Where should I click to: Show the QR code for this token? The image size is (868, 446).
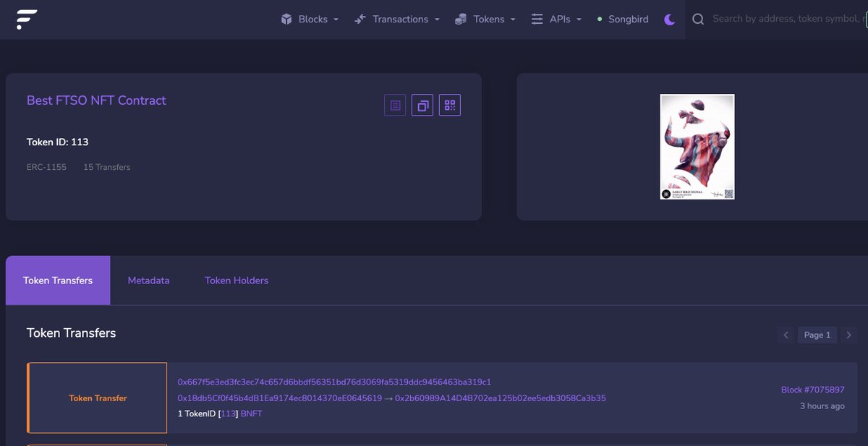[450, 106]
